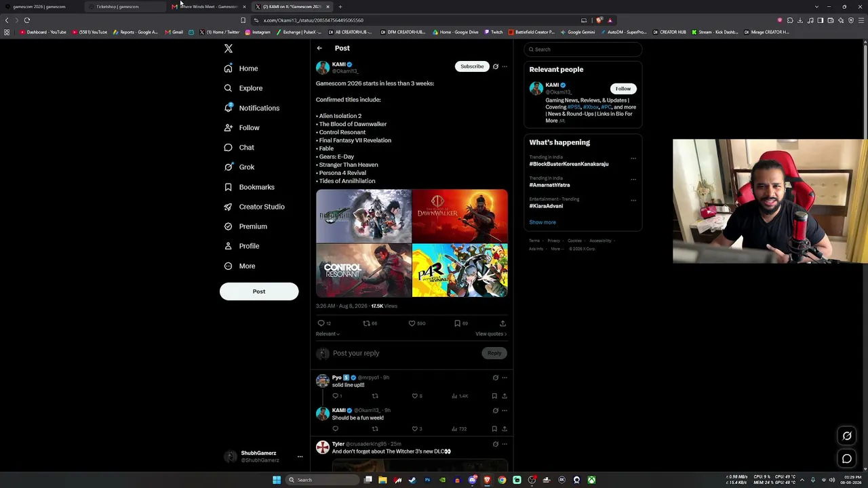The image size is (868, 488).
Task: Open the Windows Start menu
Action: click(x=277, y=480)
